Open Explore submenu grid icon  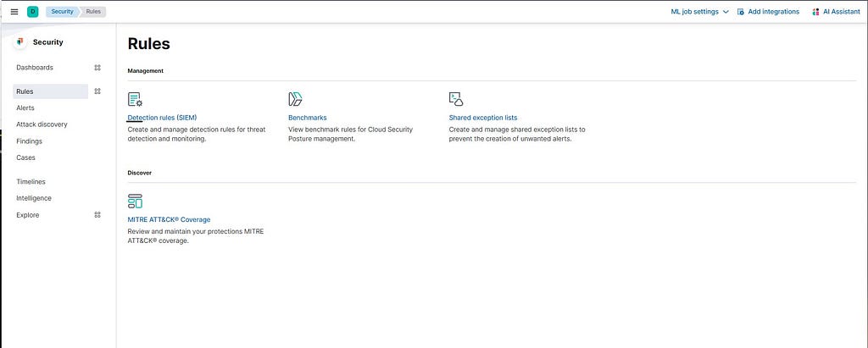(97, 215)
